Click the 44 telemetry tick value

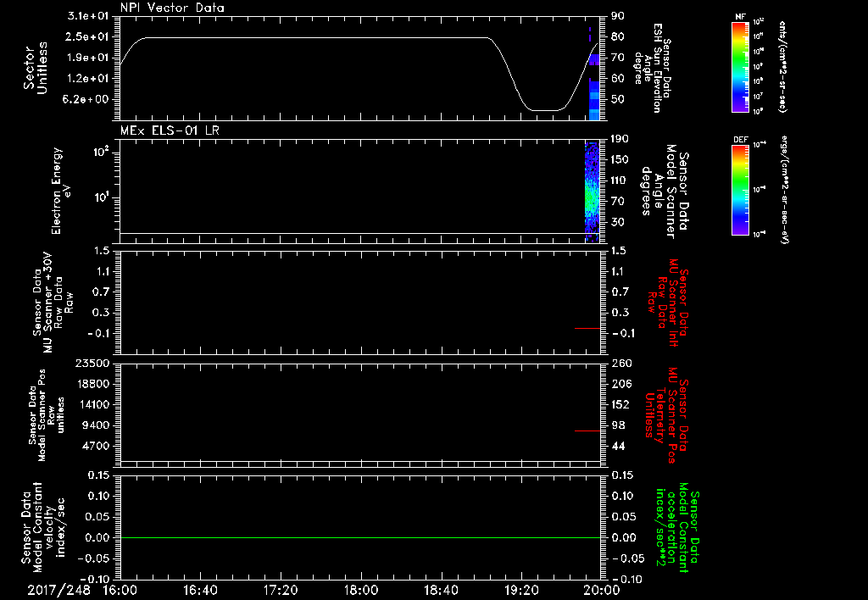pos(618,446)
